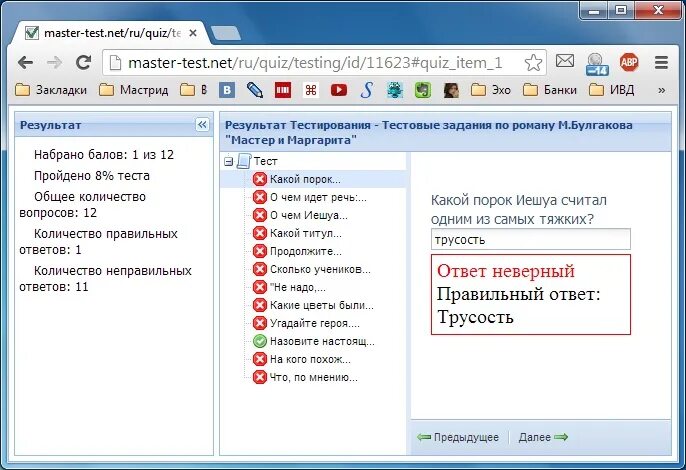
Task: Open the blue S bookmark icon
Action: pyautogui.click(x=367, y=90)
